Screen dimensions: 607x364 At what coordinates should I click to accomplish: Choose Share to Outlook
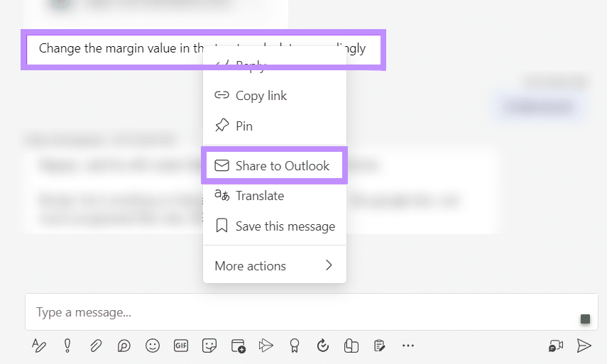[x=275, y=165]
